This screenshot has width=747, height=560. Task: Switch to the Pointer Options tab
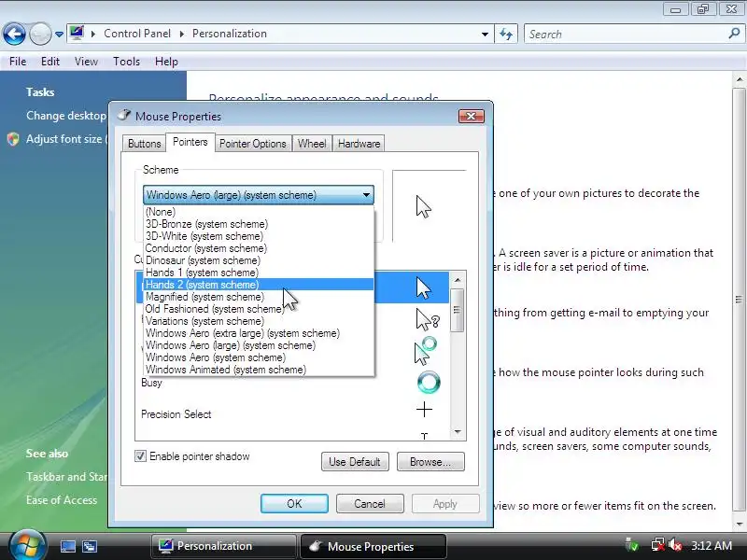(x=252, y=144)
